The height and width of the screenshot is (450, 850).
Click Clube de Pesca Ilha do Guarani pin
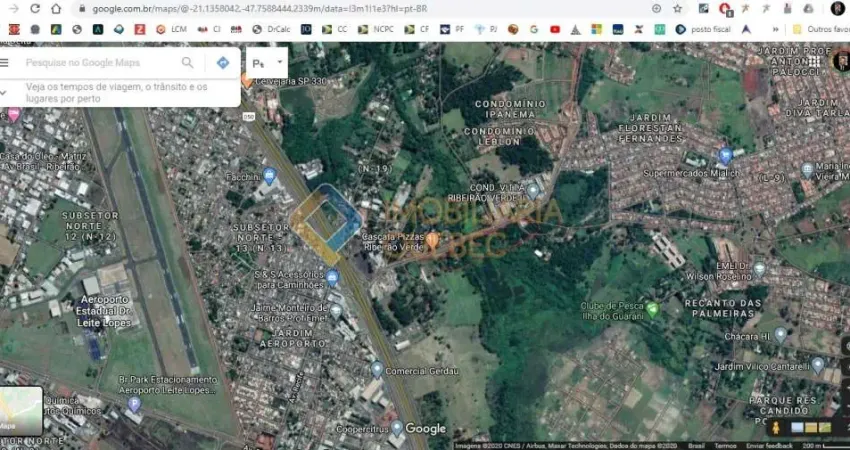coord(653,310)
